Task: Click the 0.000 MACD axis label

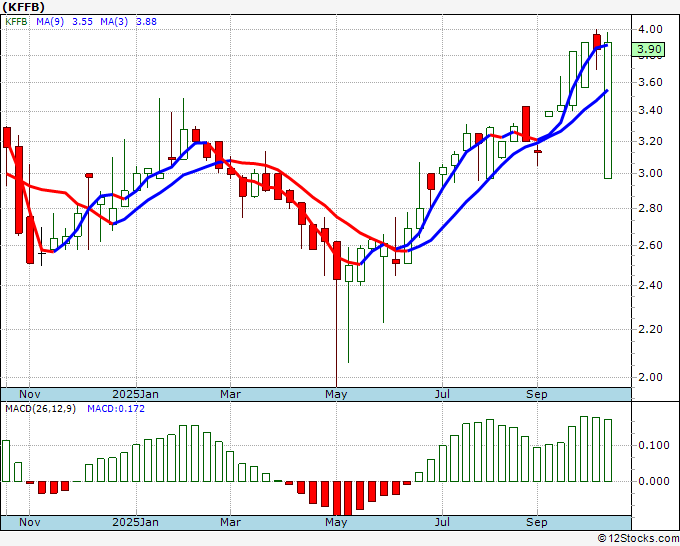Action: (x=654, y=481)
